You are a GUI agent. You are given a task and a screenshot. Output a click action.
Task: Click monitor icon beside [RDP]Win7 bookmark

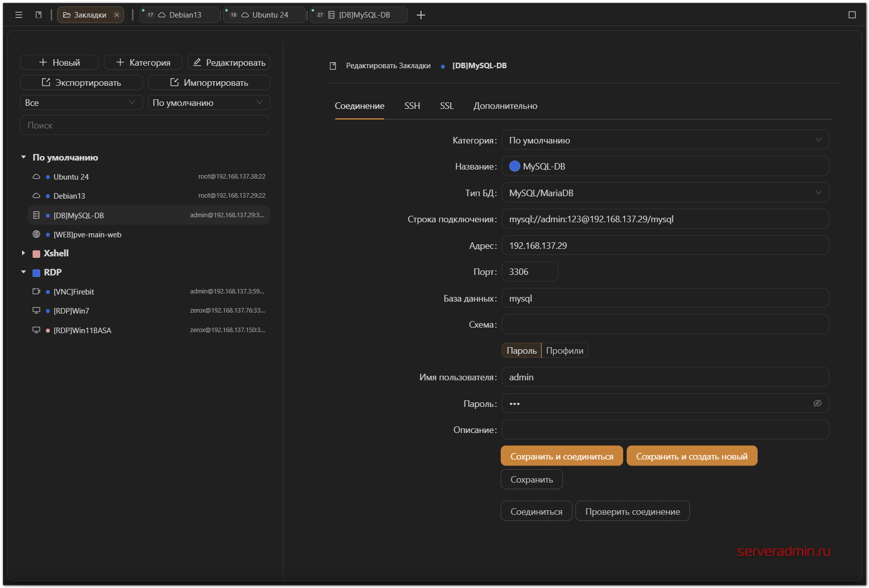(36, 311)
